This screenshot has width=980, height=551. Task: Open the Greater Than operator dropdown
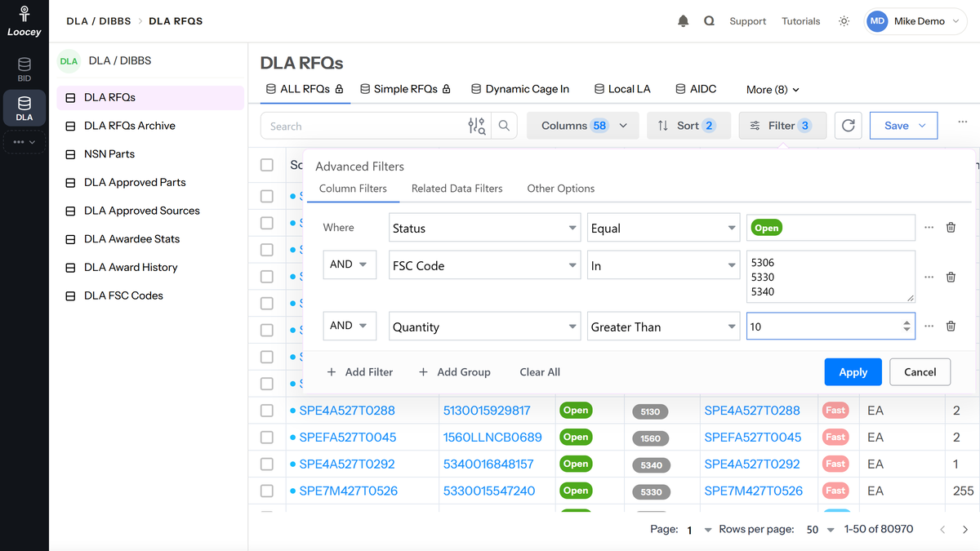tap(665, 327)
